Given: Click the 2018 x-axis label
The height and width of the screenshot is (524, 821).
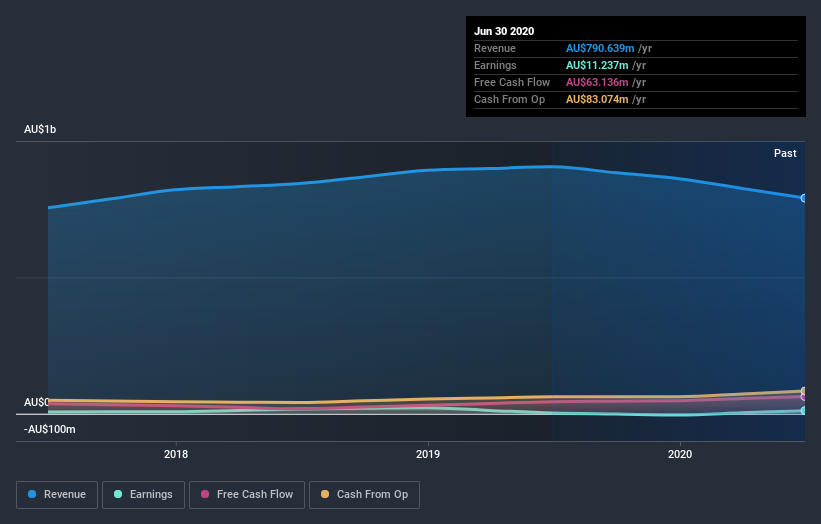Looking at the screenshot, I should click(176, 454).
